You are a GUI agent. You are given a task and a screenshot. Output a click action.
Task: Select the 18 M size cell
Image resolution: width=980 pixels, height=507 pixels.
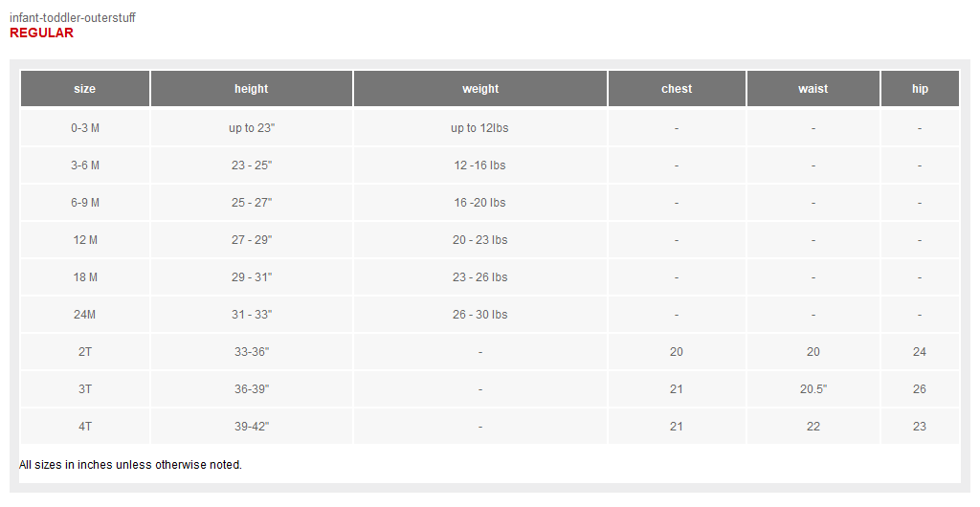85,277
